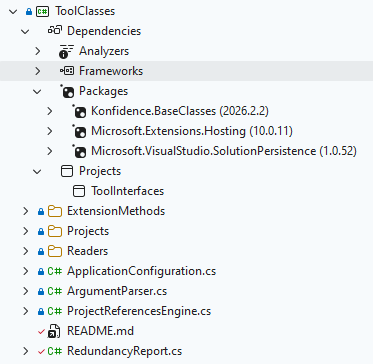This screenshot has height=364, width=373.
Task: Click the folder icon of the Projects folder
Action: 55,231
